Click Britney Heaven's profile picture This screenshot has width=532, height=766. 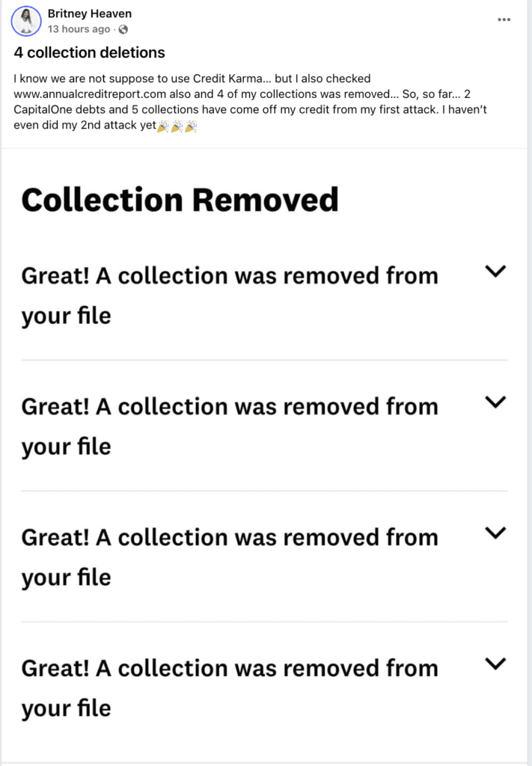coord(27,21)
